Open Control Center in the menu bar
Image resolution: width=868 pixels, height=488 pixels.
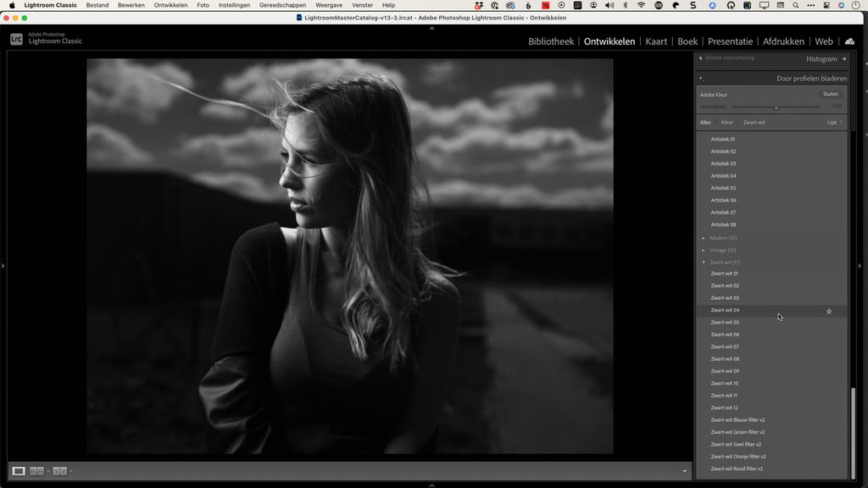click(826, 5)
